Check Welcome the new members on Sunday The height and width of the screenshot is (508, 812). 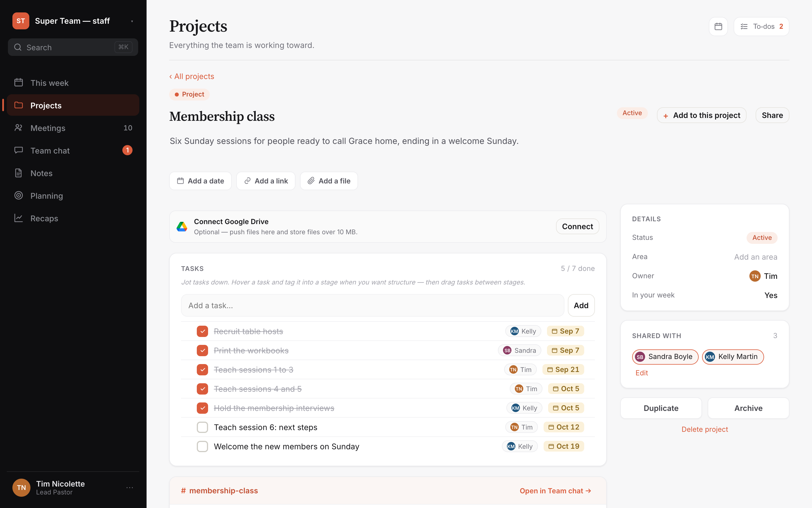pyautogui.click(x=202, y=446)
